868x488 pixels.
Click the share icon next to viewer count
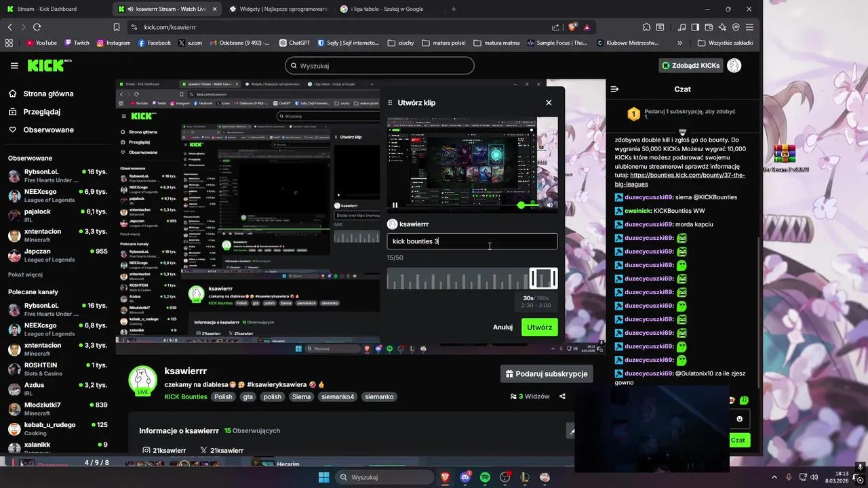[x=561, y=396]
